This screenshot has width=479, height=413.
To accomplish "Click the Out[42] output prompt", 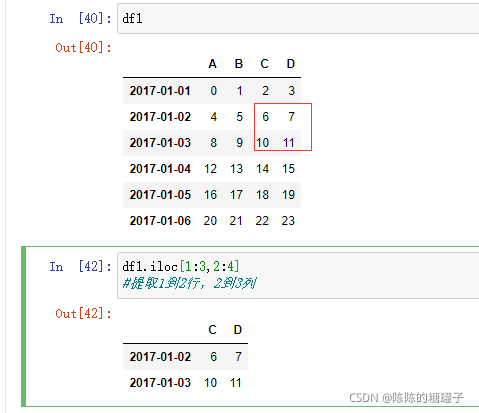I will [83, 314].
